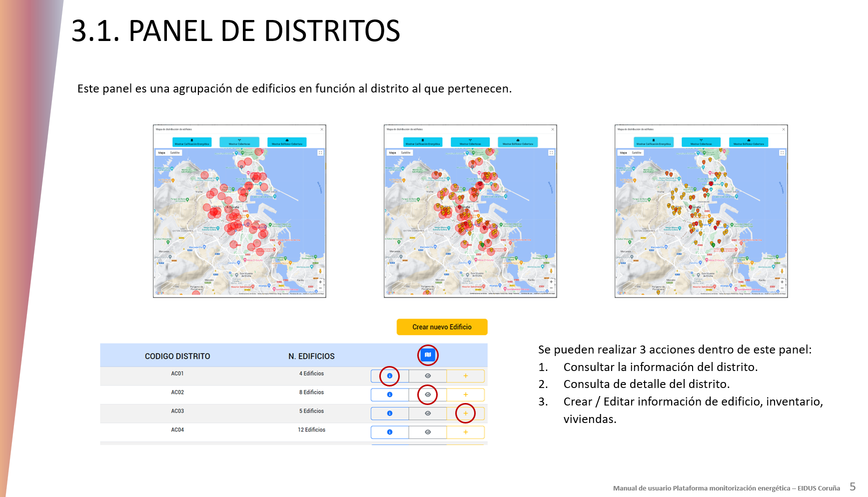Zoom in on the third map
This screenshot has height=497, width=868.
pyautogui.click(x=782, y=282)
